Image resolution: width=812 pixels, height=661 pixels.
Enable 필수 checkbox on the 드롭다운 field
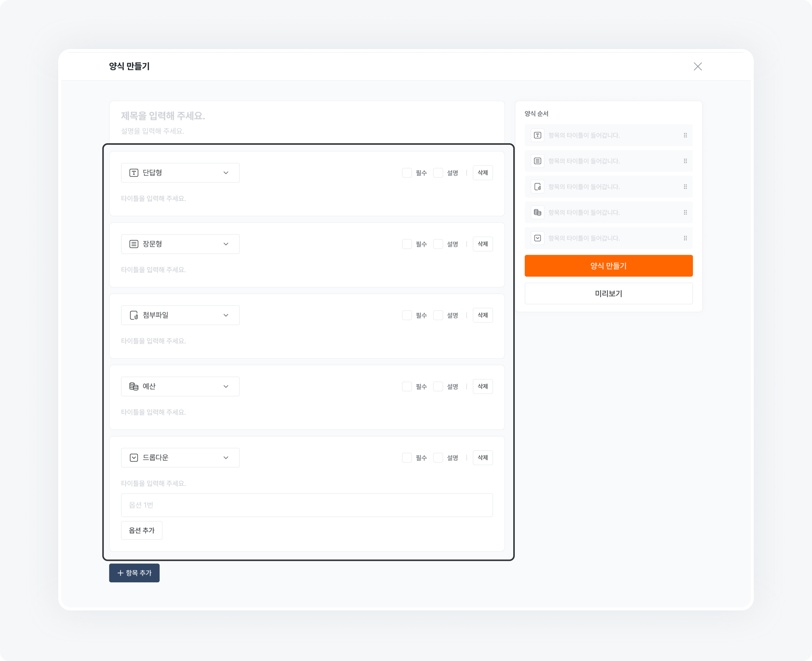407,458
